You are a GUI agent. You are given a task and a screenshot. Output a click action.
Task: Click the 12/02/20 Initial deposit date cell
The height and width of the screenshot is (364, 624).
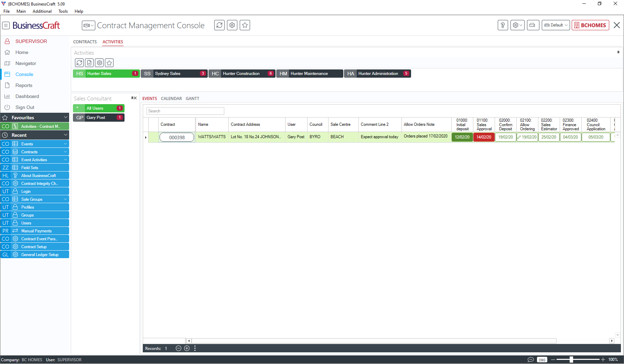(x=462, y=137)
